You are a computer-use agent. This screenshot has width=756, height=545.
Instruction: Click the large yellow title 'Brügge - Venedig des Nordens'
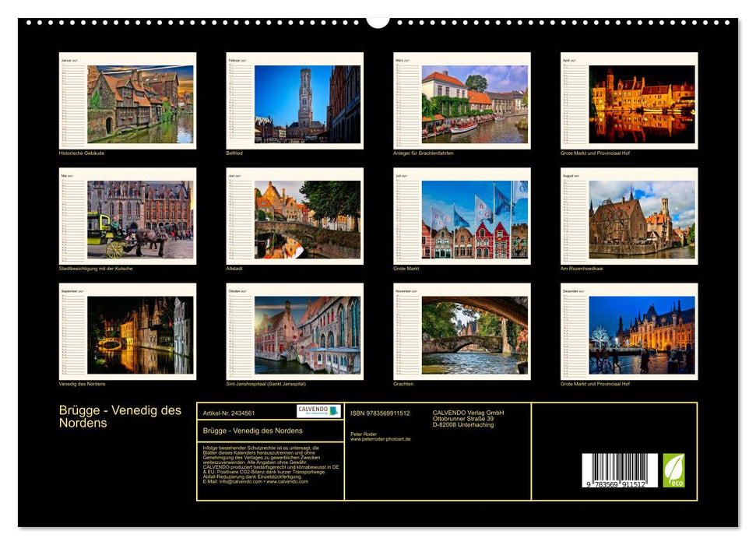coord(120,417)
